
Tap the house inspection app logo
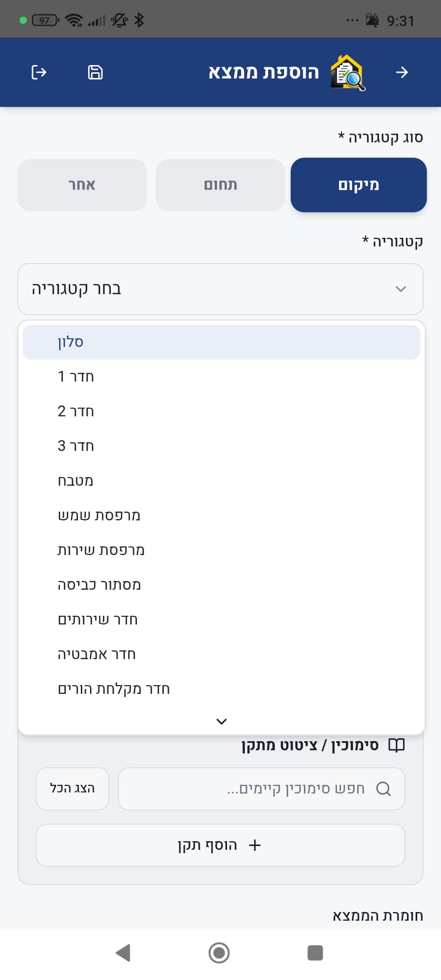(x=348, y=73)
